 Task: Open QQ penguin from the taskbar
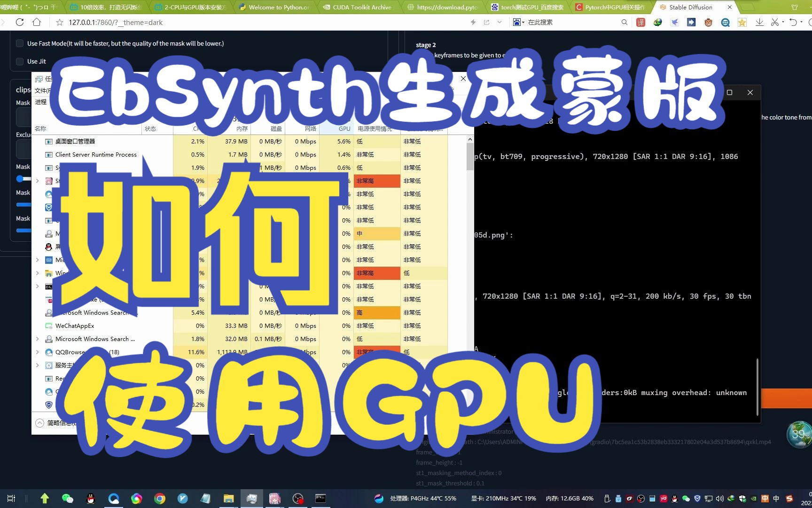point(91,498)
